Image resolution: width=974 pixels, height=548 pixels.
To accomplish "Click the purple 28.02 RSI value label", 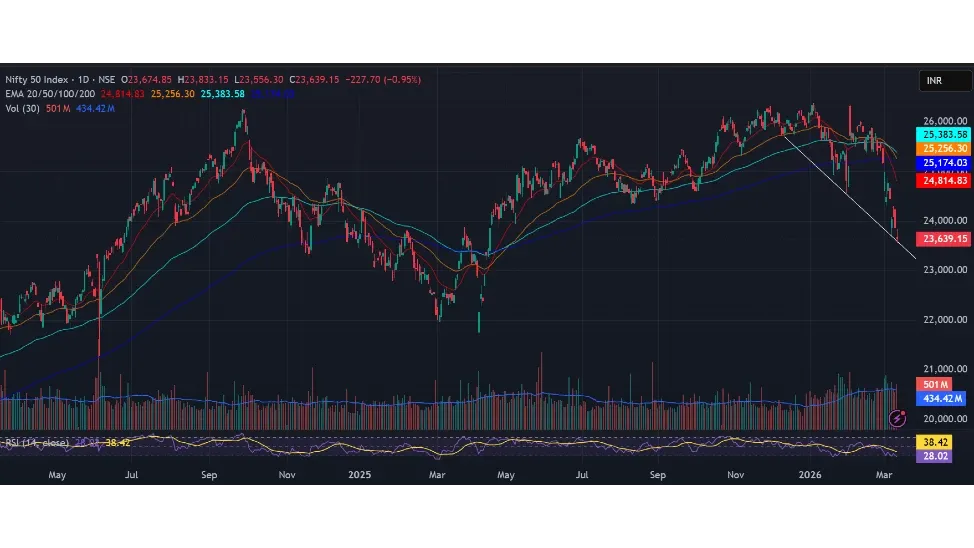I will point(936,455).
